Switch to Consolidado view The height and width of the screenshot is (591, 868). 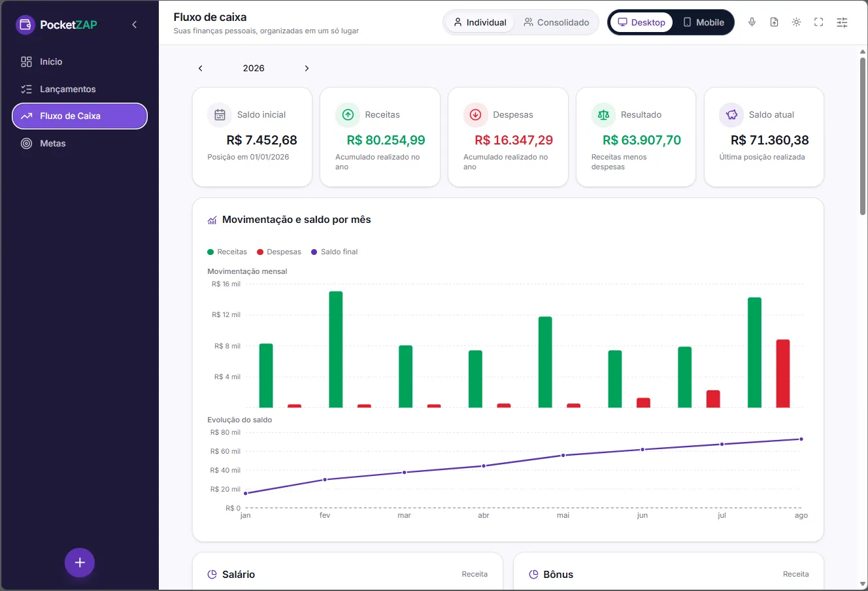(556, 22)
